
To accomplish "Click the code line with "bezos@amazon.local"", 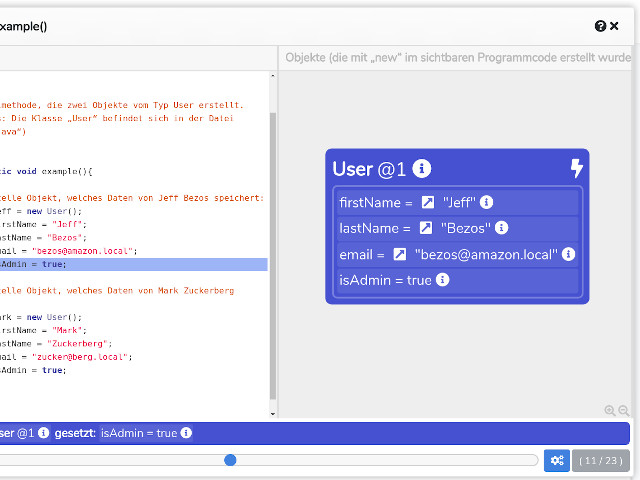I will click(69, 251).
